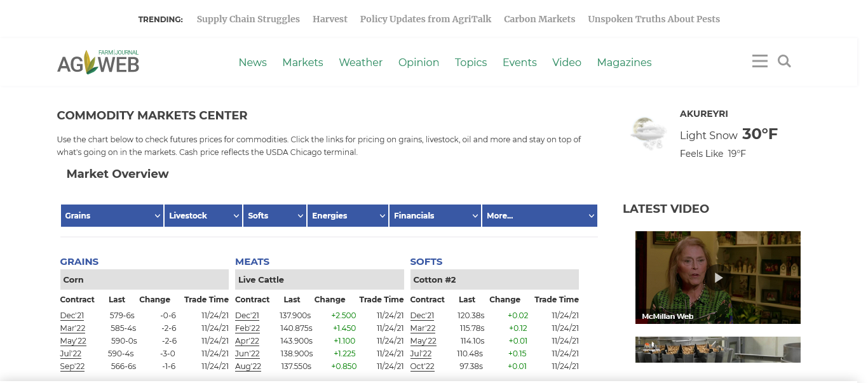The height and width of the screenshot is (383, 868).
Task: Select Feb'22 Live Cattle contract
Action: pyautogui.click(x=247, y=328)
